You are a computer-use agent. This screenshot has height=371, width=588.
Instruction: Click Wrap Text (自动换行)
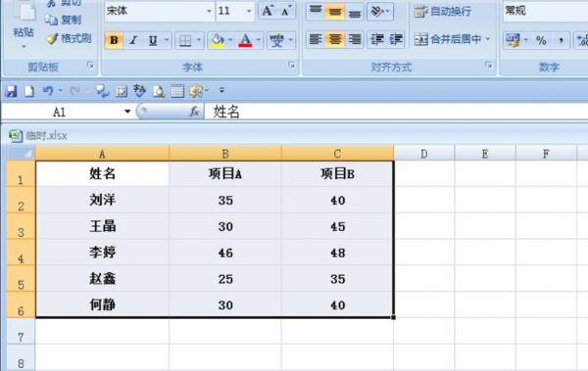point(443,12)
